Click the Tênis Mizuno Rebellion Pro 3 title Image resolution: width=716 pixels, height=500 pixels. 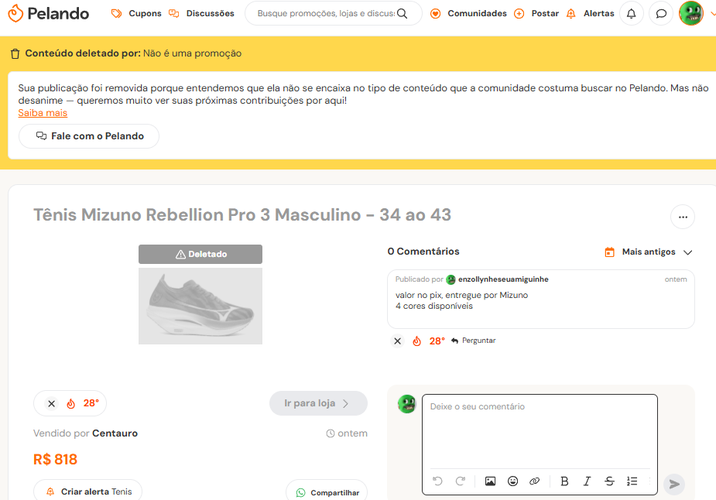242,215
